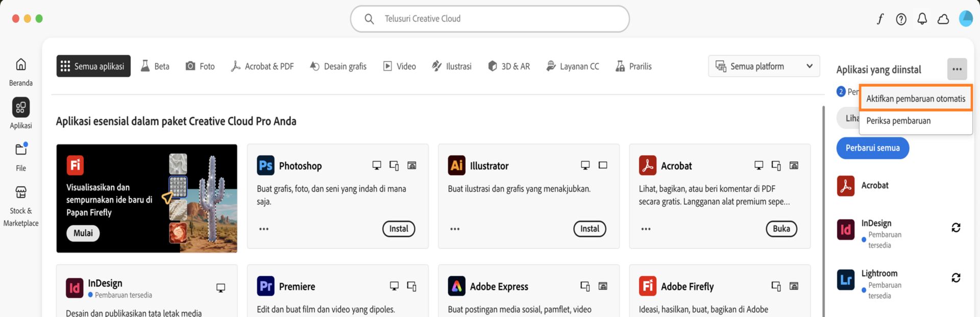Click Illustrator card tablet platform icon
The height and width of the screenshot is (317, 980).
[603, 165]
